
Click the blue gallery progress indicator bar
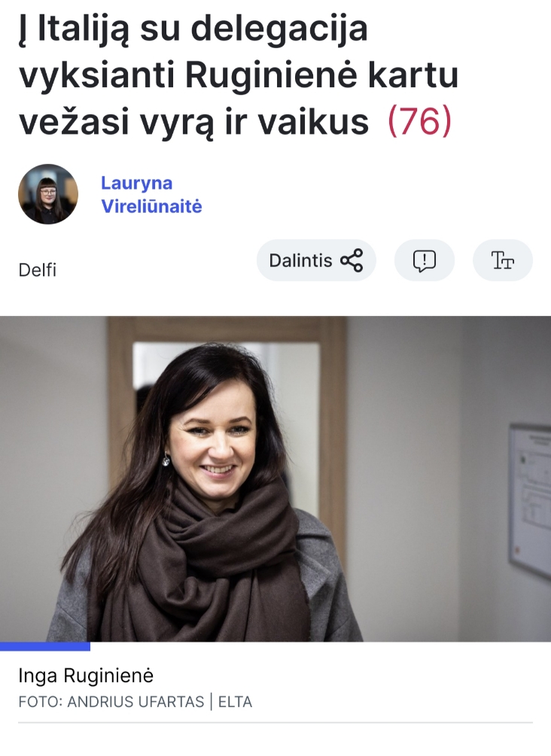45,647
